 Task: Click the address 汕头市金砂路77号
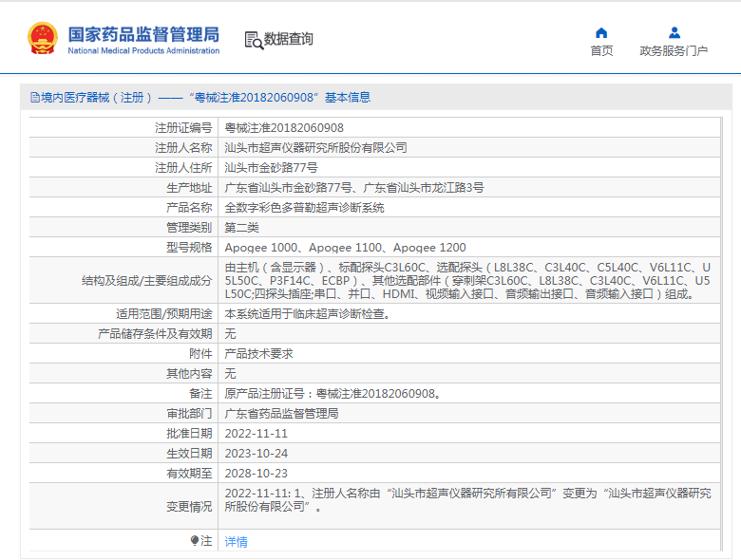[x=272, y=168]
